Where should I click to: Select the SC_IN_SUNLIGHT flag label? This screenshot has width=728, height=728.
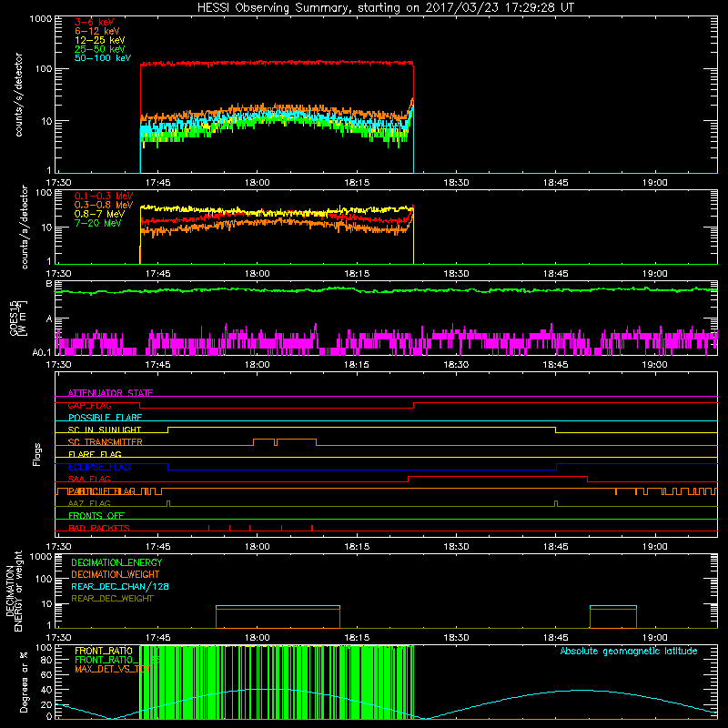(105, 430)
